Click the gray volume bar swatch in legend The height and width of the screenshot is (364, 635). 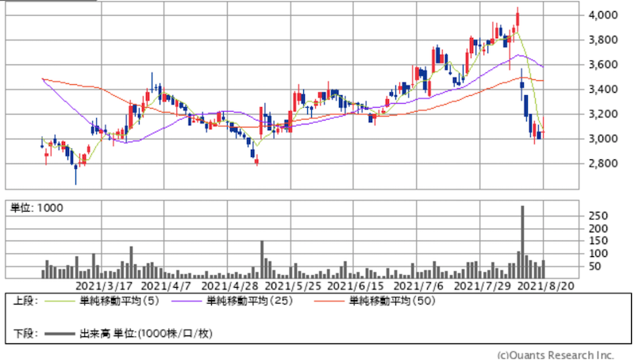pyautogui.click(x=60, y=334)
